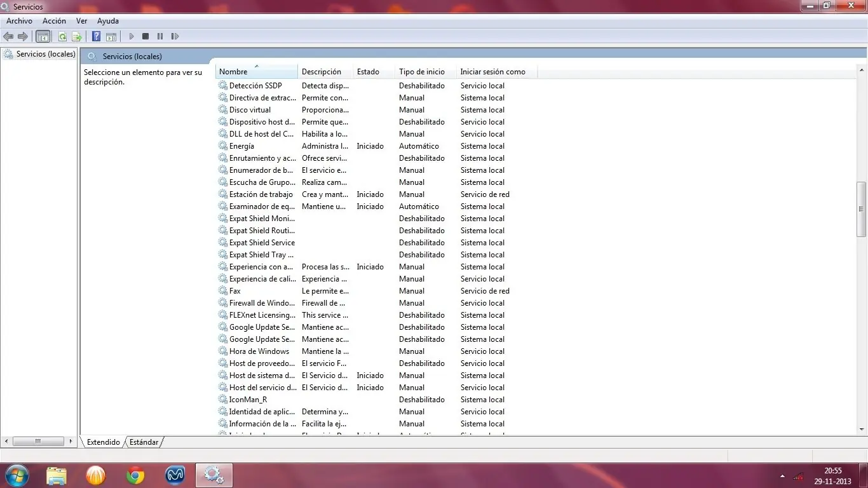The width and height of the screenshot is (868, 488).
Task: Select the Estación de trabajo service
Action: (x=261, y=194)
